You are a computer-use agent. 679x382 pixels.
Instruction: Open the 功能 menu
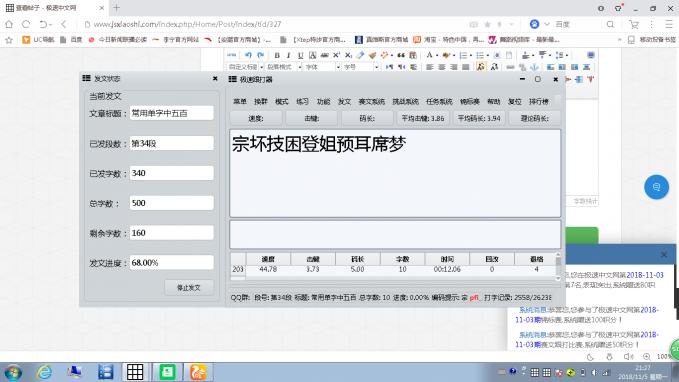click(x=323, y=101)
